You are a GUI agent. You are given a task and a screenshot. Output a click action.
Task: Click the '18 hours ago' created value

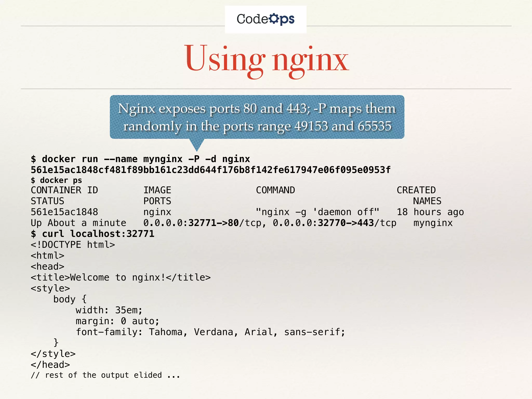tap(430, 212)
